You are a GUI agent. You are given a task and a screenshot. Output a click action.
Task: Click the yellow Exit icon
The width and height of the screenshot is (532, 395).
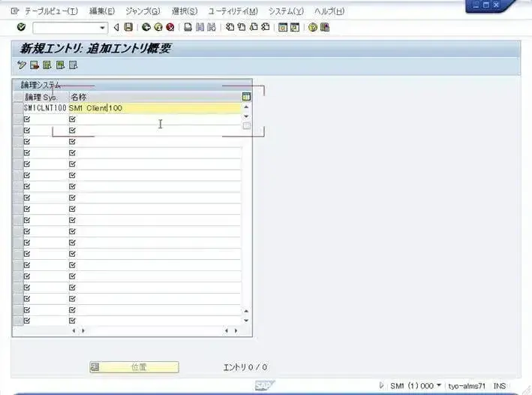[158, 27]
